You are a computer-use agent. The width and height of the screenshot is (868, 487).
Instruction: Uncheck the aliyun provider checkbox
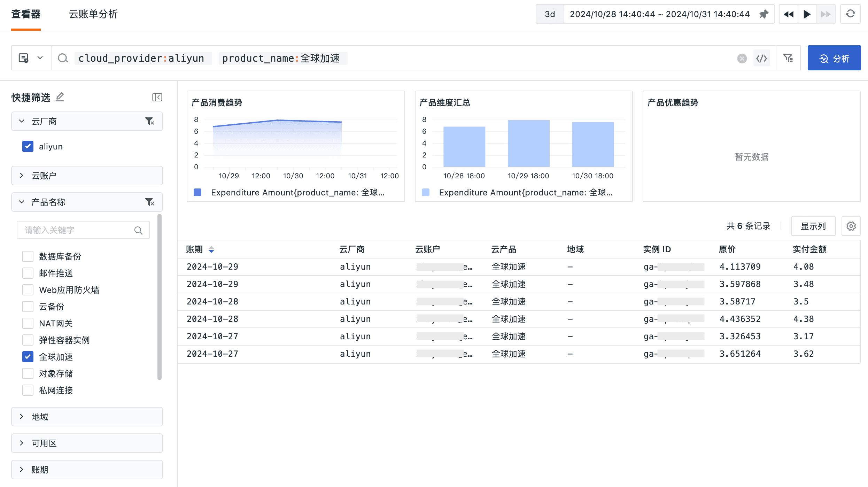(28, 146)
